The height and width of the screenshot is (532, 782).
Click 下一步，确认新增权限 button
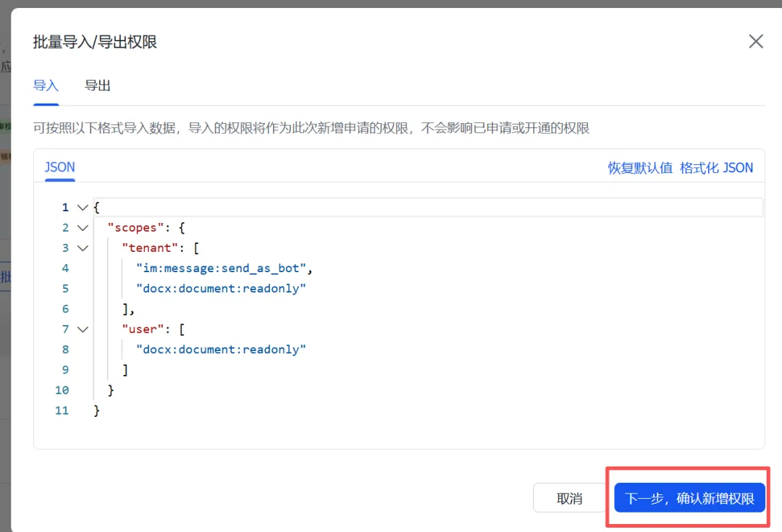(x=689, y=497)
